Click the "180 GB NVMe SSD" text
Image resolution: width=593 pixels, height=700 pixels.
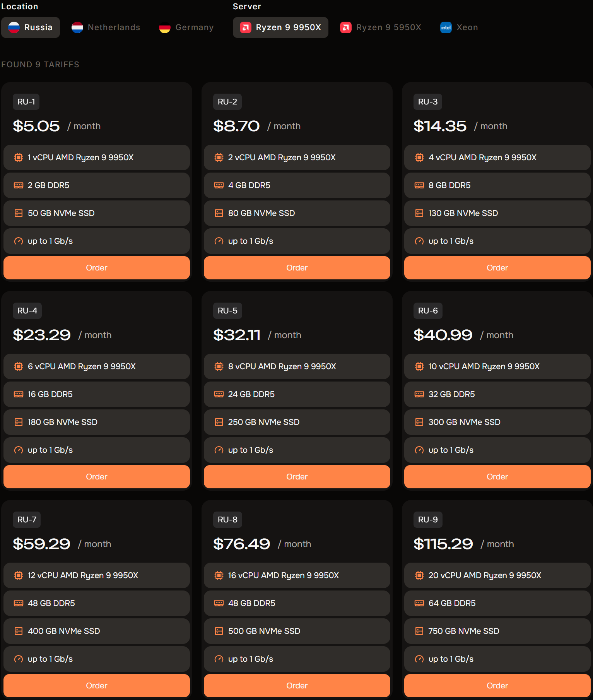[x=63, y=422]
